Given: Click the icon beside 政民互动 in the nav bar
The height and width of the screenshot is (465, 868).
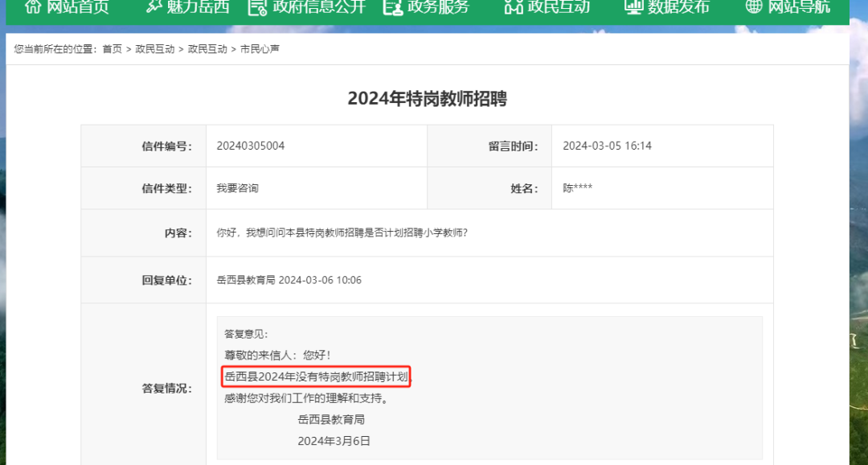Looking at the screenshot, I should click(514, 6).
